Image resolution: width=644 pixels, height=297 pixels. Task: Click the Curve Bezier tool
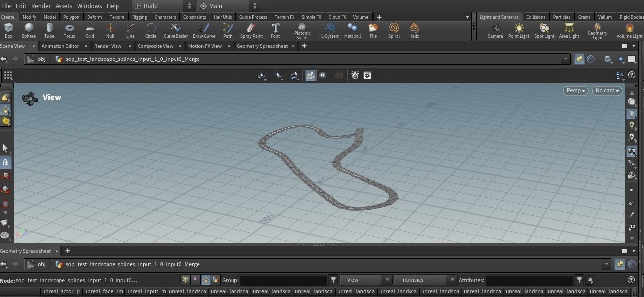[x=176, y=30]
